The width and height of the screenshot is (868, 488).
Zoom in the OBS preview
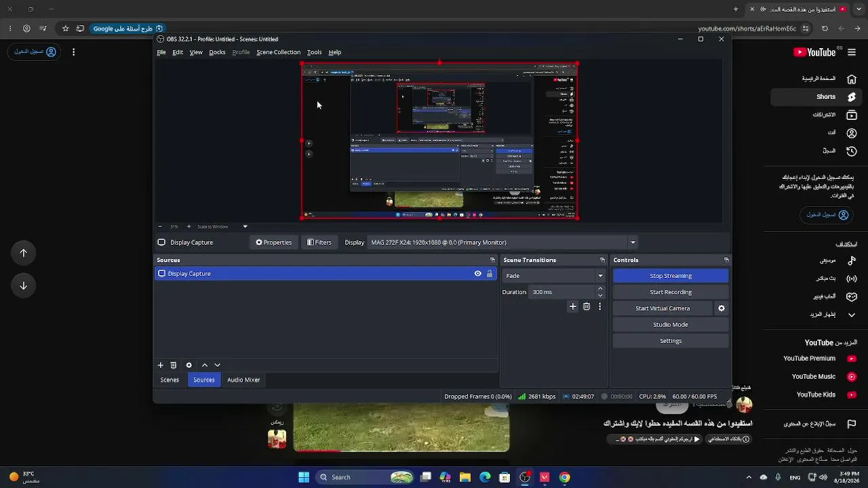tap(189, 226)
